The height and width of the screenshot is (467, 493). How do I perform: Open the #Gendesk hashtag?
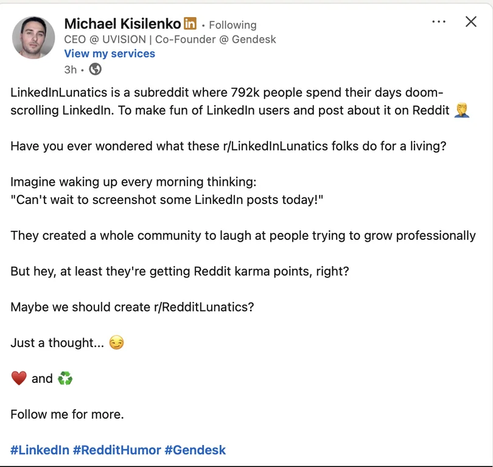click(x=195, y=450)
